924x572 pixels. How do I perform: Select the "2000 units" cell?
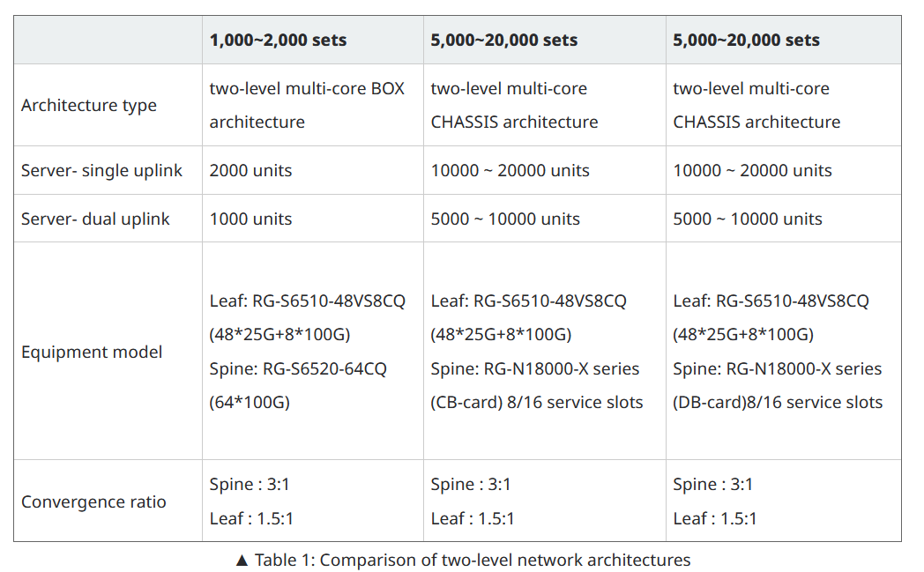(250, 170)
